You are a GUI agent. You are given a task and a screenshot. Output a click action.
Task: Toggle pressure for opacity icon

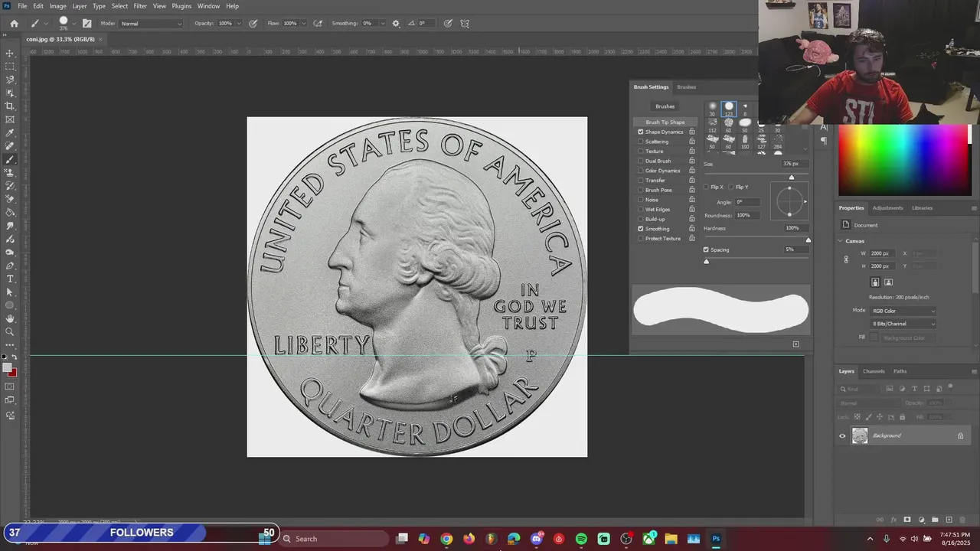(x=253, y=24)
